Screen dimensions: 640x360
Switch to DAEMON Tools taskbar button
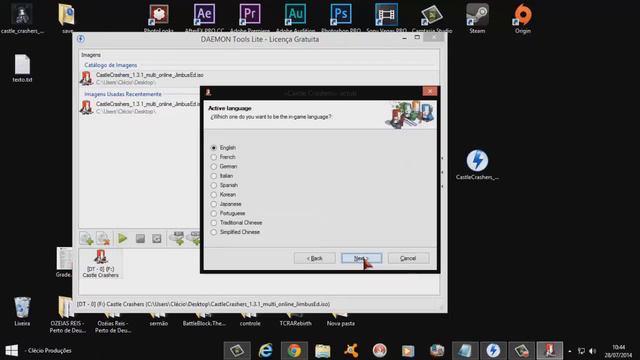coord(493,351)
